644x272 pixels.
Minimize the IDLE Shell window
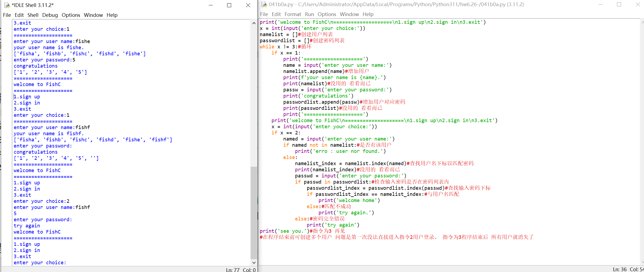tap(211, 5)
